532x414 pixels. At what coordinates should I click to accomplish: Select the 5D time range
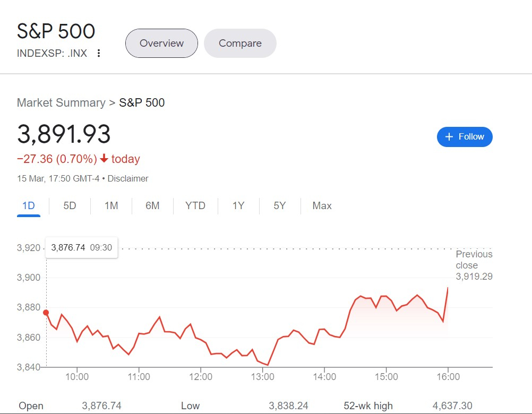(70, 206)
